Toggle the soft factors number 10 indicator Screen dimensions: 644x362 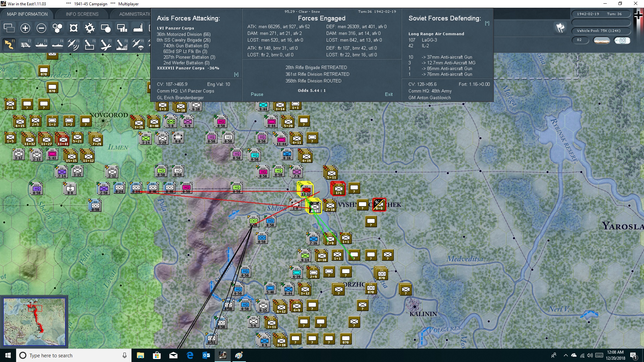tap(622, 41)
